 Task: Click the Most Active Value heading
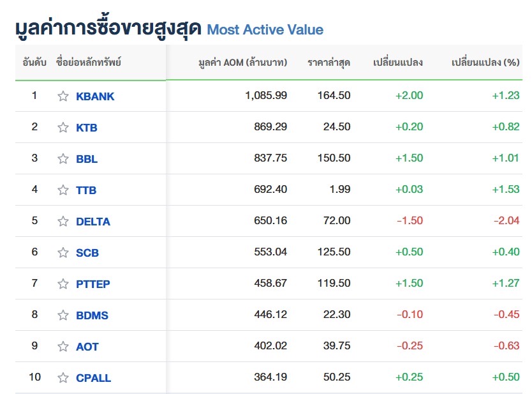click(265, 30)
